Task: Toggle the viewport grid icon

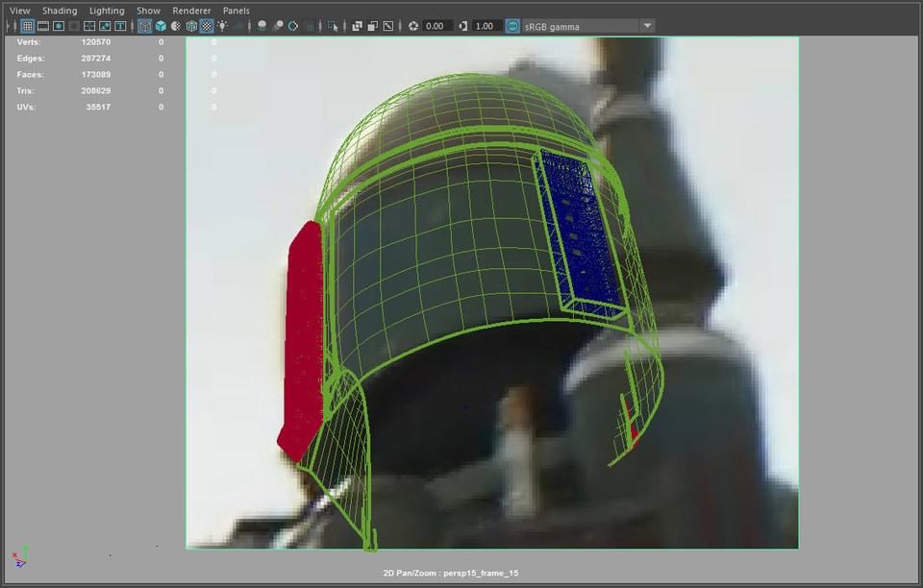Action: pos(27,26)
